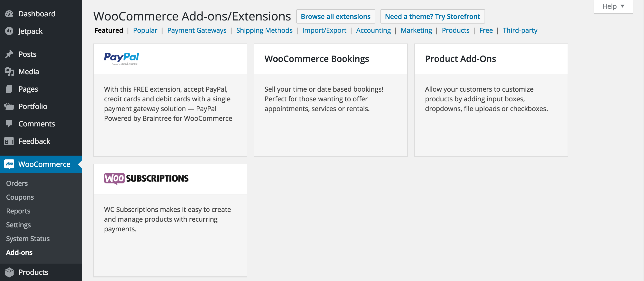Click the Portfolio folder icon

9,106
